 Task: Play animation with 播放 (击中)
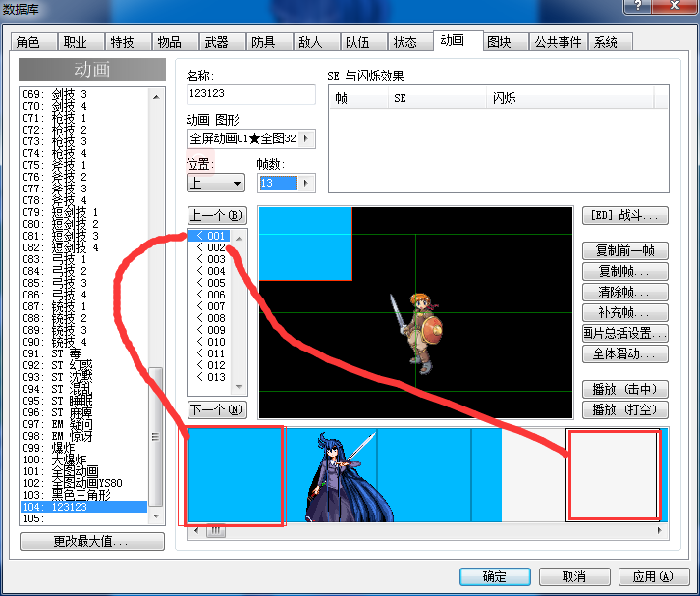point(625,389)
